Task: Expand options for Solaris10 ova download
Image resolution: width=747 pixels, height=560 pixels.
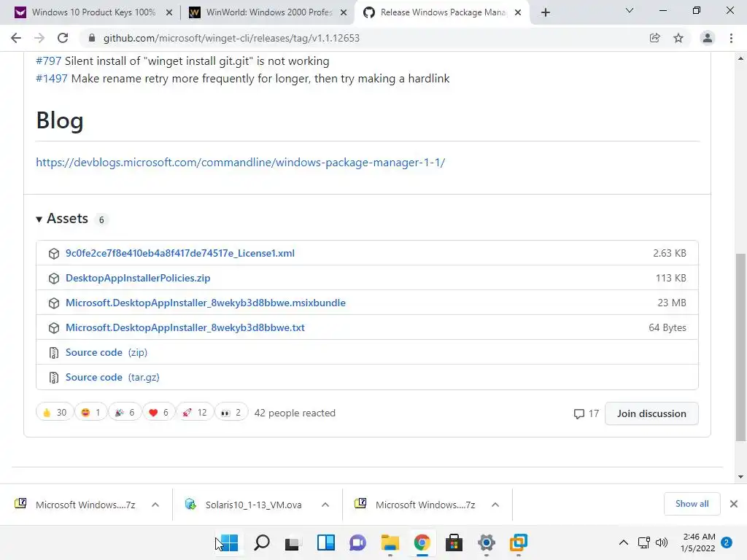Action: pos(325,505)
